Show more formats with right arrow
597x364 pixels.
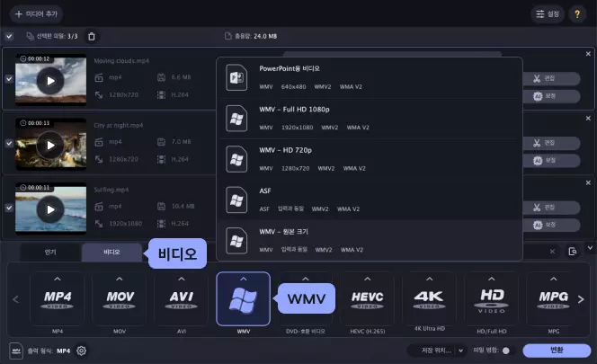tap(581, 299)
